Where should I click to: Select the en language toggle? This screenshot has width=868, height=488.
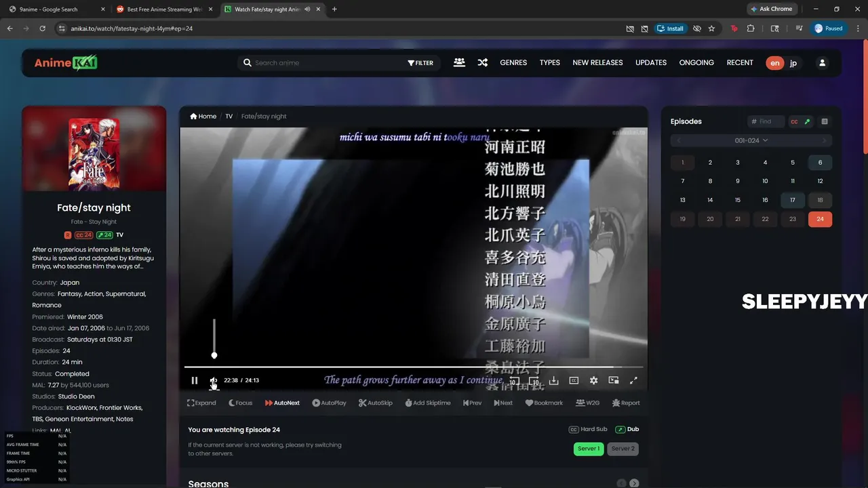click(x=774, y=63)
